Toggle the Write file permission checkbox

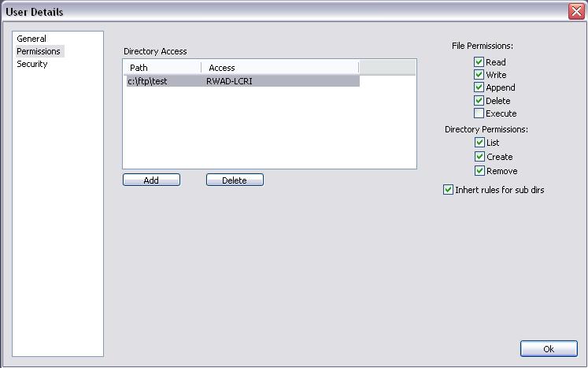click(479, 75)
